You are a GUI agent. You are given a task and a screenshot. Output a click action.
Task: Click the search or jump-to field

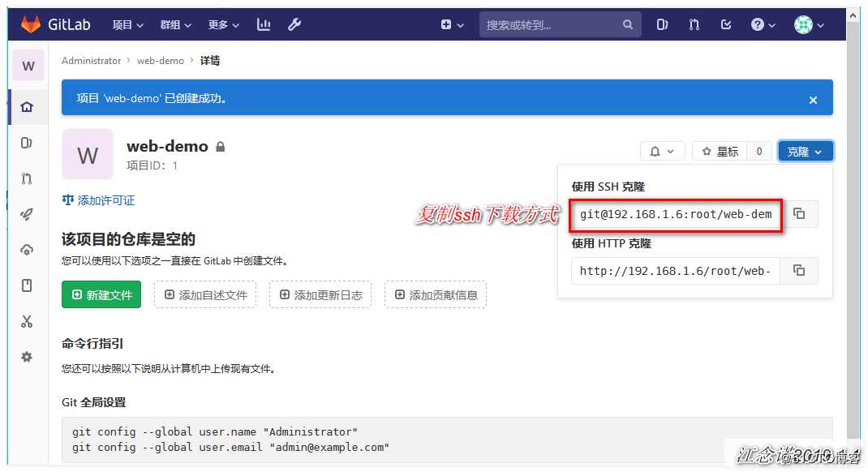561,24
